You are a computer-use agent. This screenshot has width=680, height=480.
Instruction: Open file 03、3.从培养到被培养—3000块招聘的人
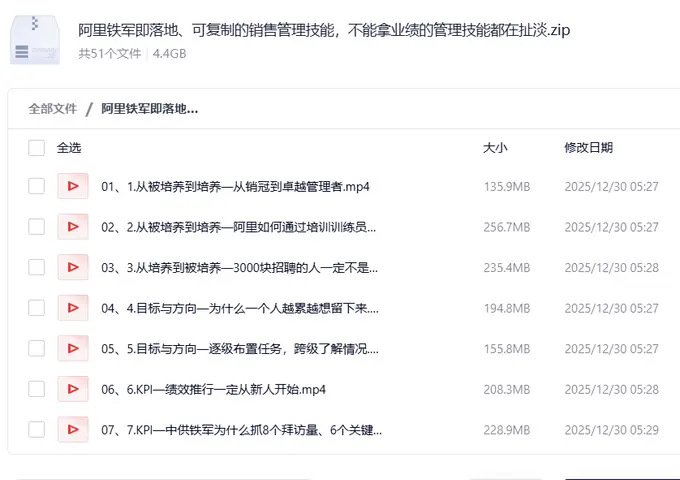tap(239, 268)
